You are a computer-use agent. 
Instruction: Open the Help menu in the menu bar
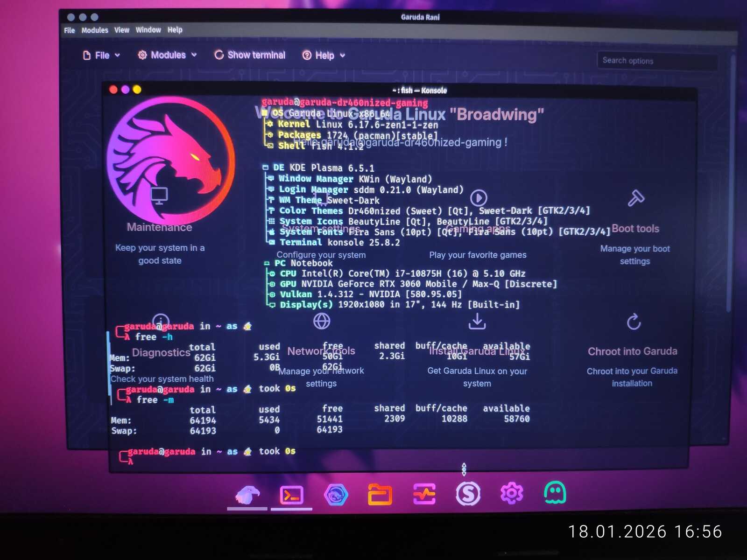(x=175, y=30)
